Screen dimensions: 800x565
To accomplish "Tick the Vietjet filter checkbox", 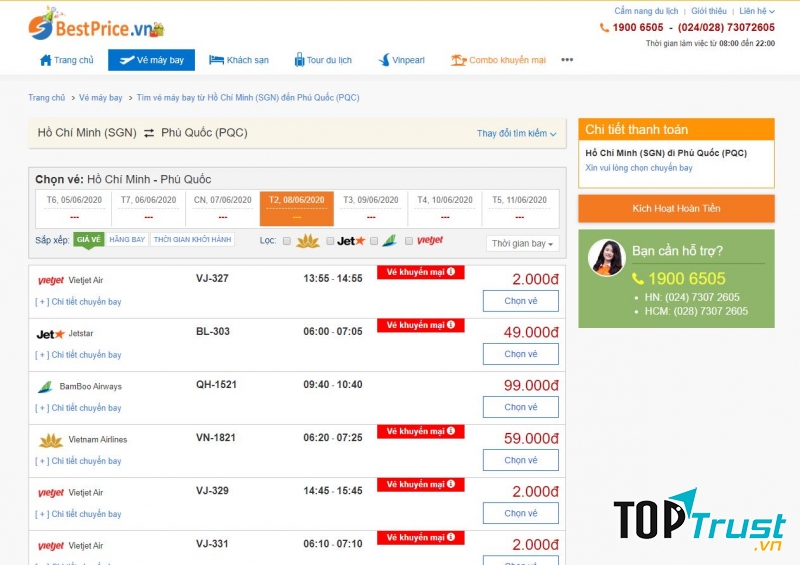I will [409, 241].
